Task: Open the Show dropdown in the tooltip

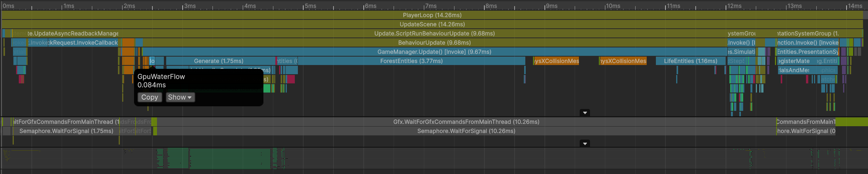Action: (180, 97)
